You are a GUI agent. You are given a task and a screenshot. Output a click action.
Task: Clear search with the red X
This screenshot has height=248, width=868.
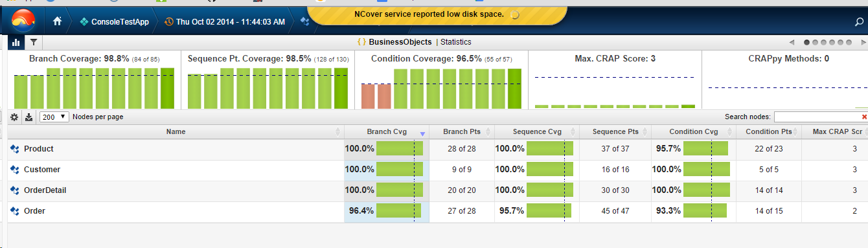864,117
